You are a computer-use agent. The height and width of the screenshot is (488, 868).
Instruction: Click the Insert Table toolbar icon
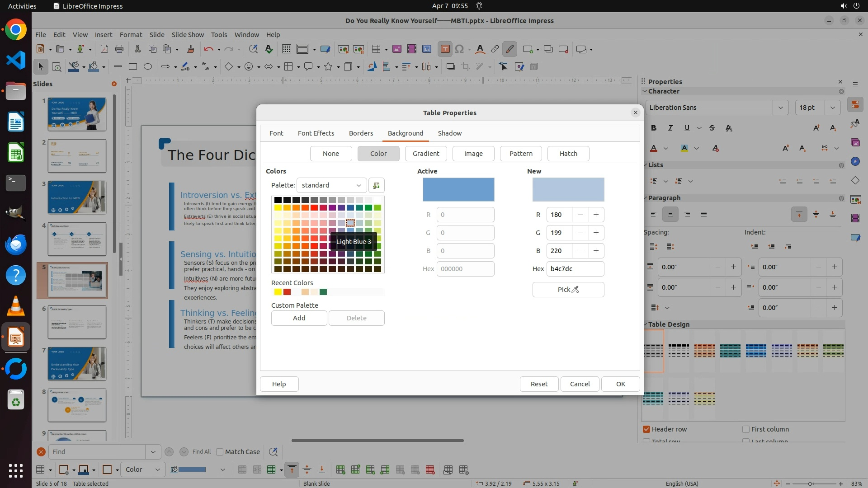coord(376,49)
